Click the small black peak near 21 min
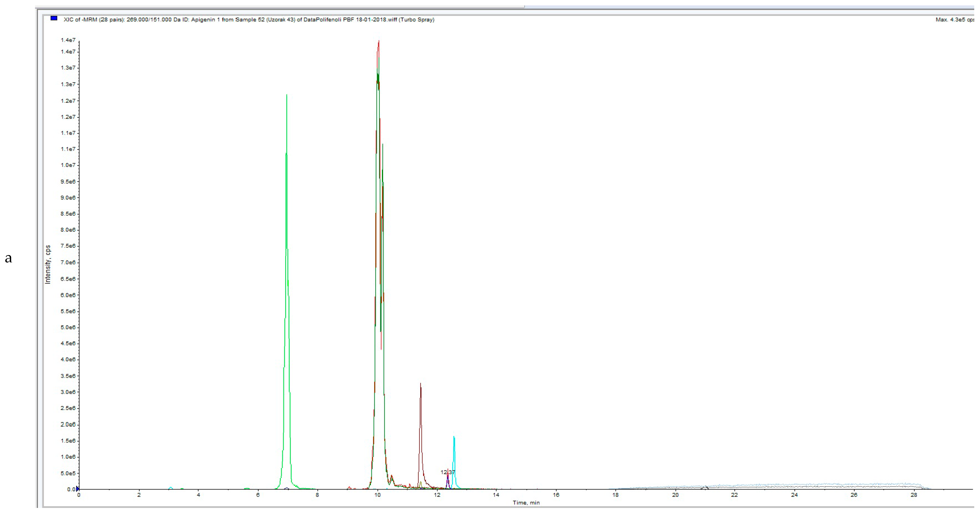Screen dimensions: 980x515 (705, 487)
